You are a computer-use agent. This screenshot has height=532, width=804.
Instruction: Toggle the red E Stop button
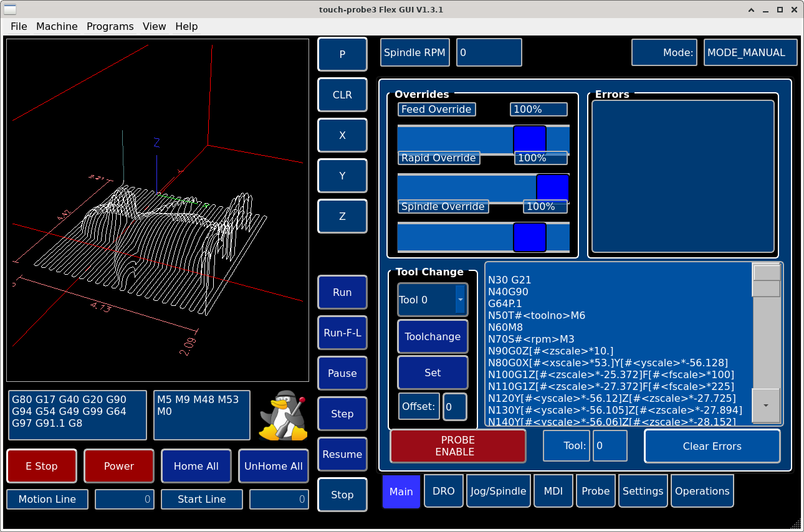[x=42, y=466]
